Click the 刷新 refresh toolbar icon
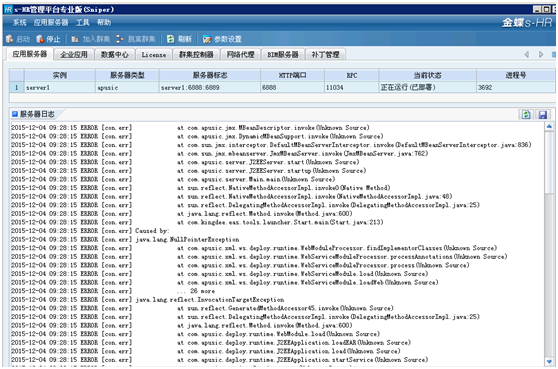Screen dimensions: 558x369 [x=170, y=39]
